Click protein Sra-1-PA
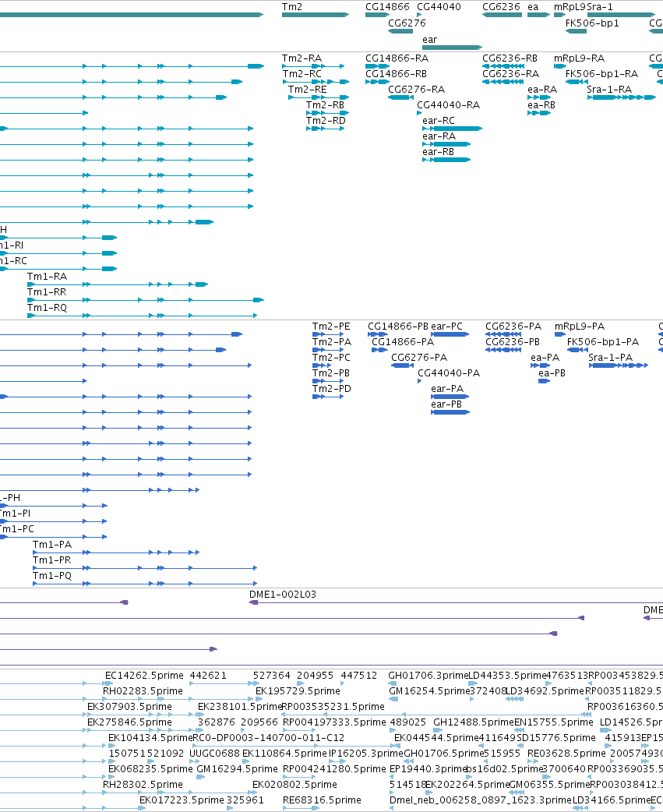663x812 pixels. click(619, 365)
